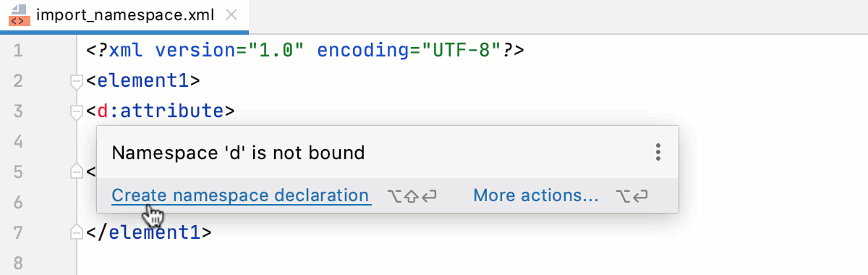The height and width of the screenshot is (275, 868).
Task: Click the closing </element1> tag text
Action: 149,232
